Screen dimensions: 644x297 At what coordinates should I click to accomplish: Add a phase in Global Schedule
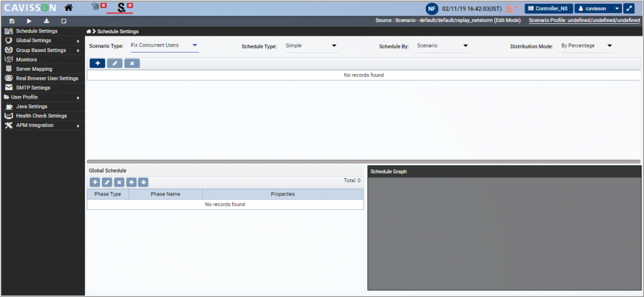coord(95,182)
